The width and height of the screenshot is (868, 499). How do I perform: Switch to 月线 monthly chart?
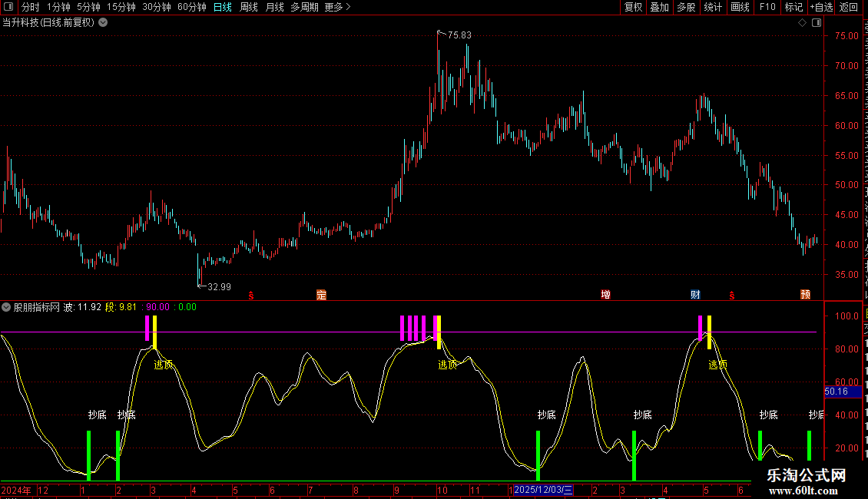(274, 7)
